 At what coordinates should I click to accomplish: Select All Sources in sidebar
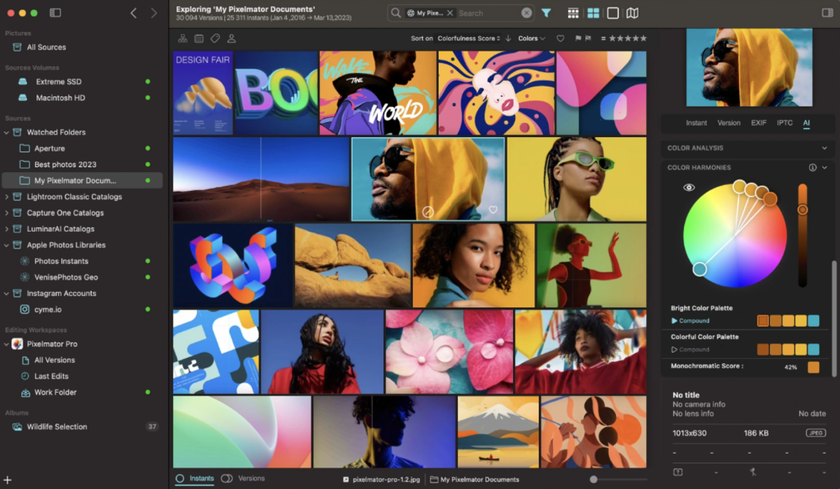tap(46, 47)
